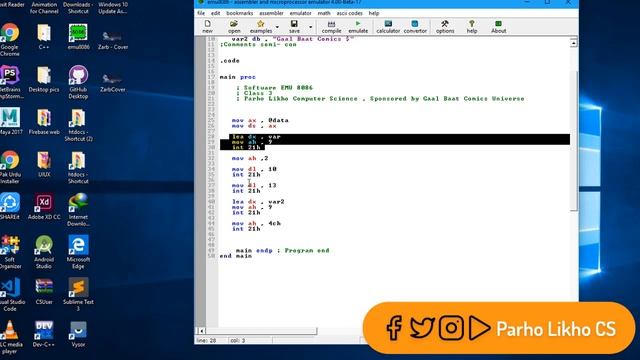Open the convertor tool
The width and height of the screenshot is (640, 360).
[415, 27]
